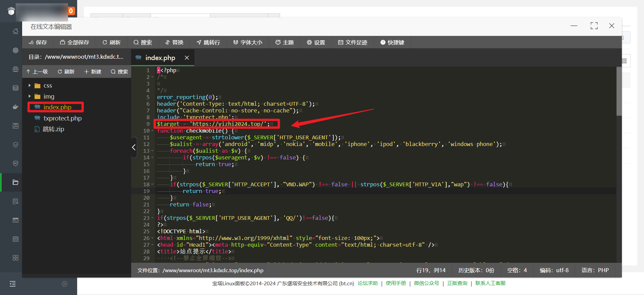Open Jump to Line (跳转行)
Viewport: 644px width, 295px height.
(x=208, y=42)
